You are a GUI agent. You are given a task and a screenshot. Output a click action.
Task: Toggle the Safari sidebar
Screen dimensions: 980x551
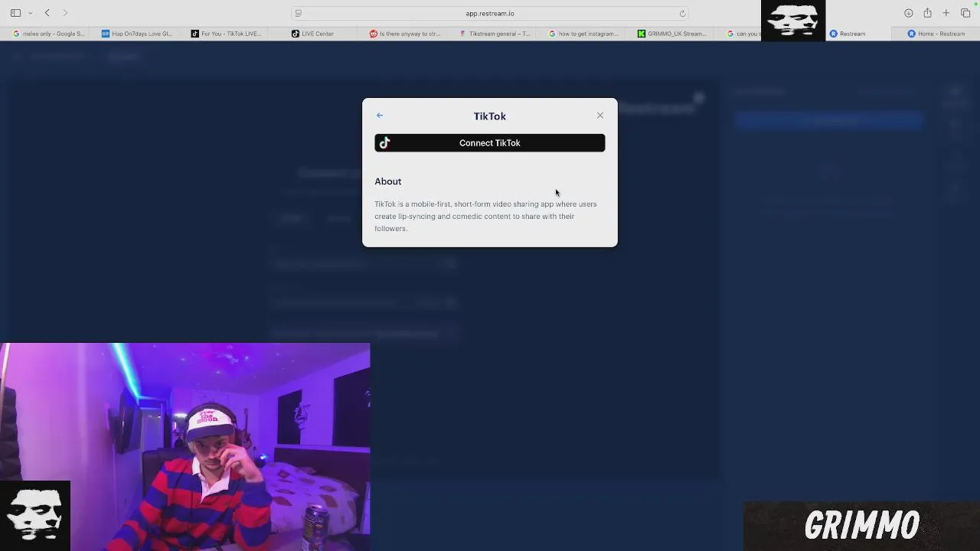coord(15,13)
